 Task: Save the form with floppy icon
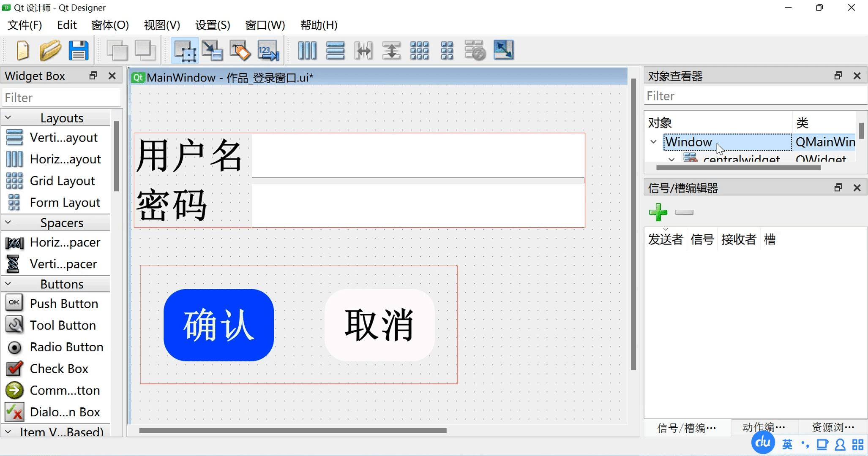[x=79, y=50]
